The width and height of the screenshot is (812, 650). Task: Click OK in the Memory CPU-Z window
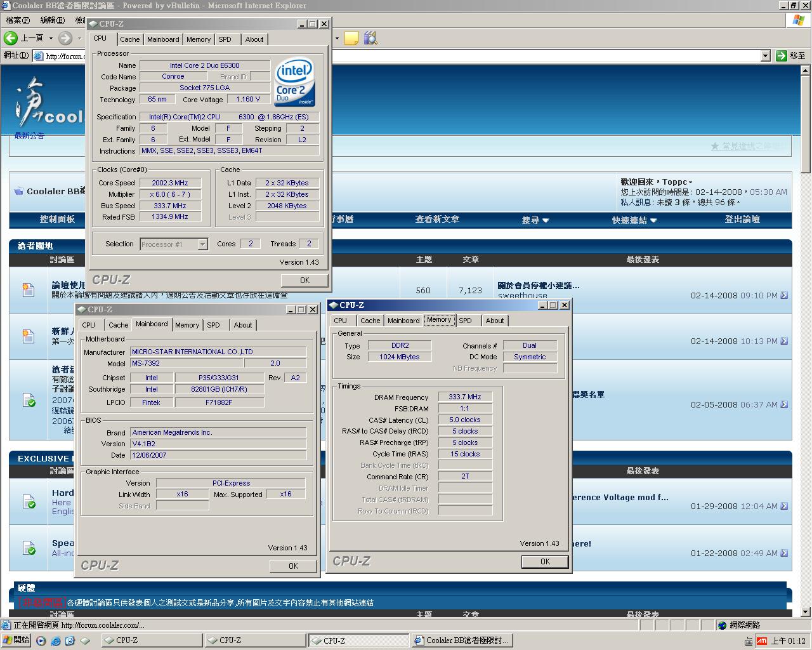545,562
